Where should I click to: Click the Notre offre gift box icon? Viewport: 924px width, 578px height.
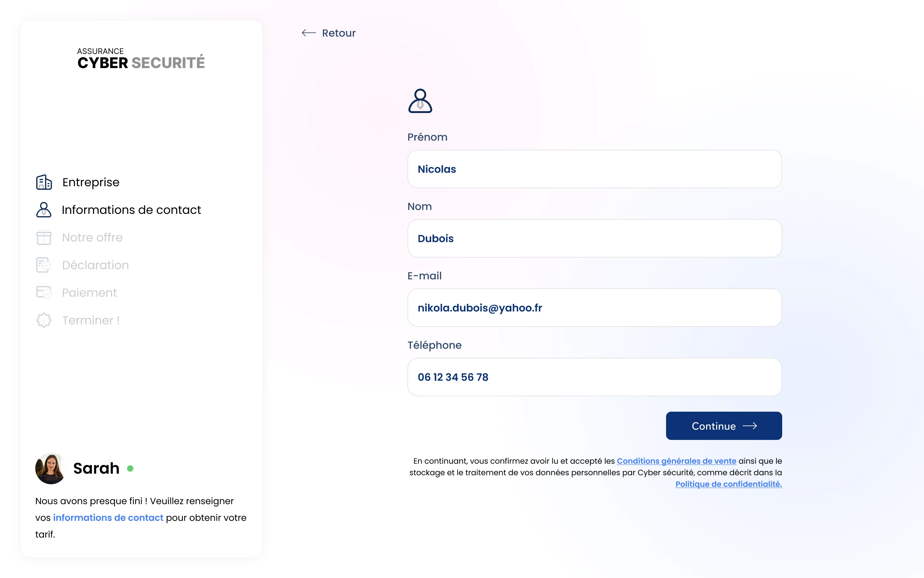[x=44, y=237]
